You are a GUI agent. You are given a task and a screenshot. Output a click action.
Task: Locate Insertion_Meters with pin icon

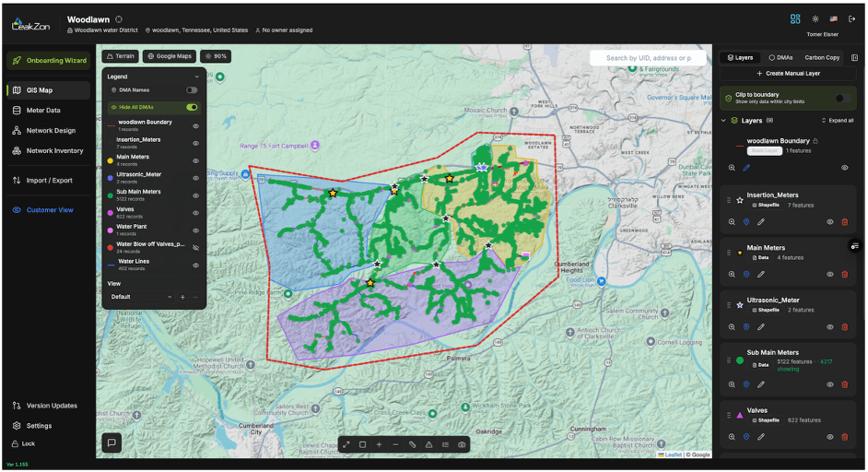pyautogui.click(x=746, y=221)
